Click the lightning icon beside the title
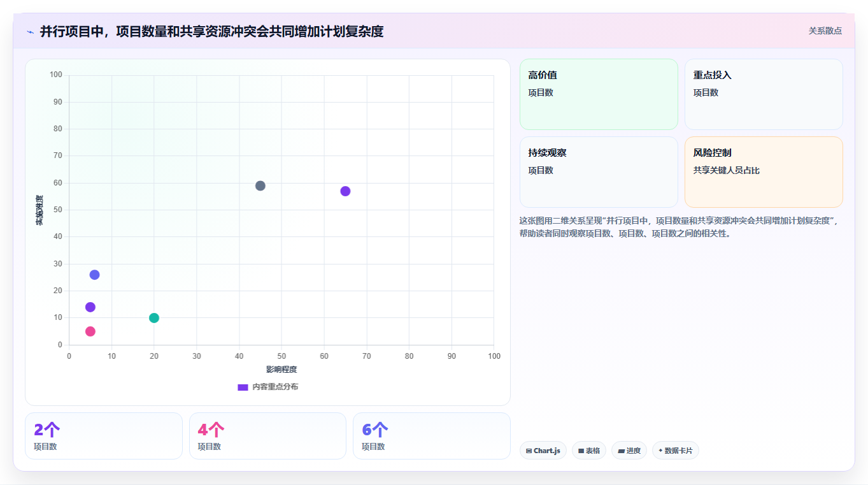 click(x=30, y=32)
